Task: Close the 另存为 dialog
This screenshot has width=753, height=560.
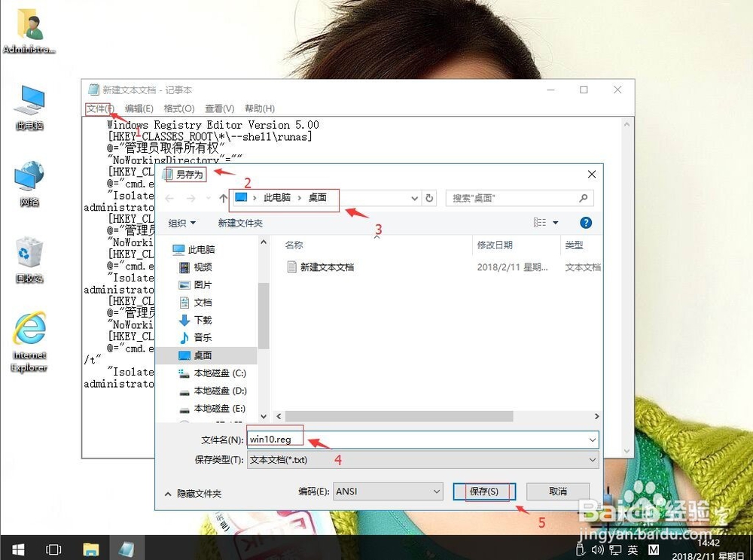Action: (592, 174)
